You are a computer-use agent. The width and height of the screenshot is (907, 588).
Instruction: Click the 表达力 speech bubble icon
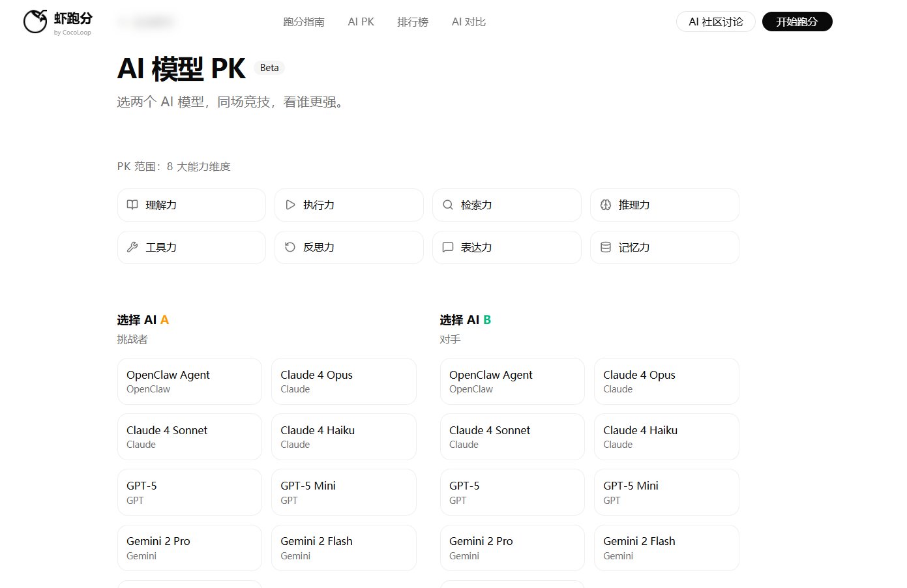click(x=447, y=247)
